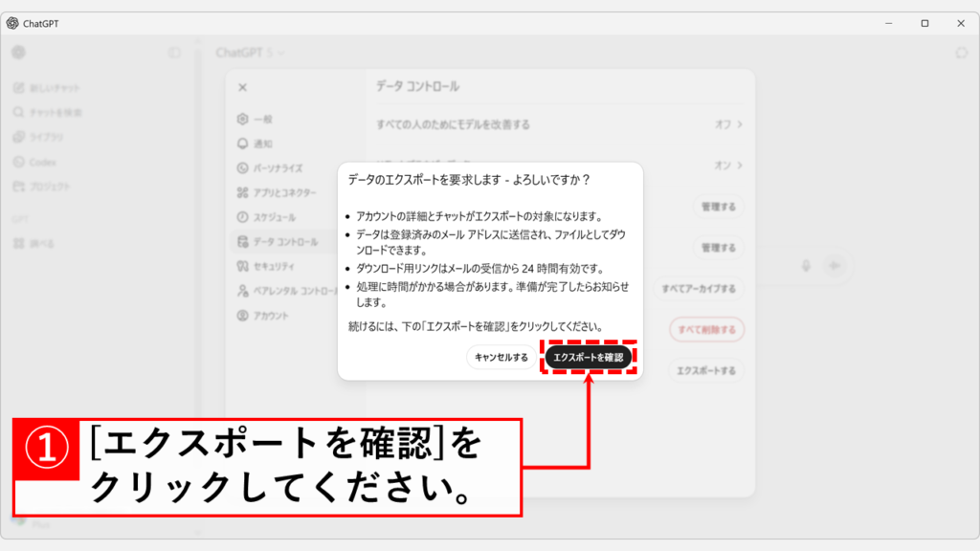Select the スケジュール clock icon

tap(242, 217)
